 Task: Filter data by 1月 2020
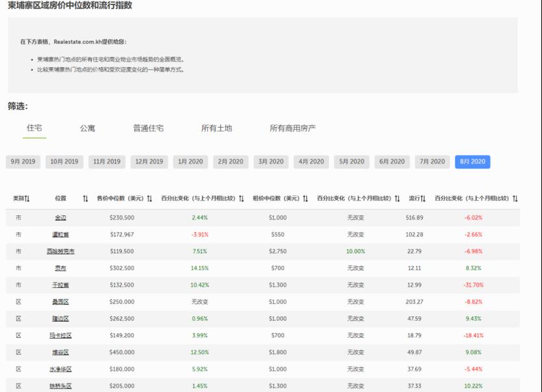(190, 161)
